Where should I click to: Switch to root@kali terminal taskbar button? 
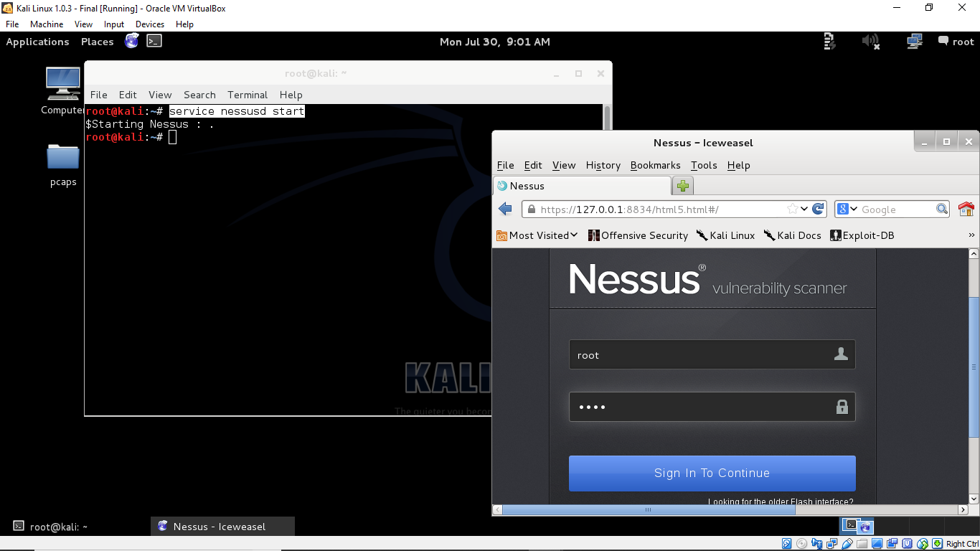tap(75, 526)
